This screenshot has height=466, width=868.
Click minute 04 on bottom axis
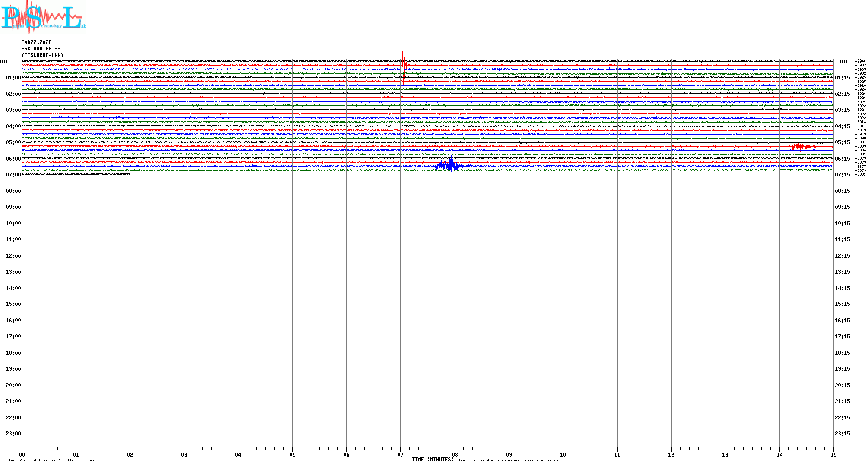[x=238, y=454]
